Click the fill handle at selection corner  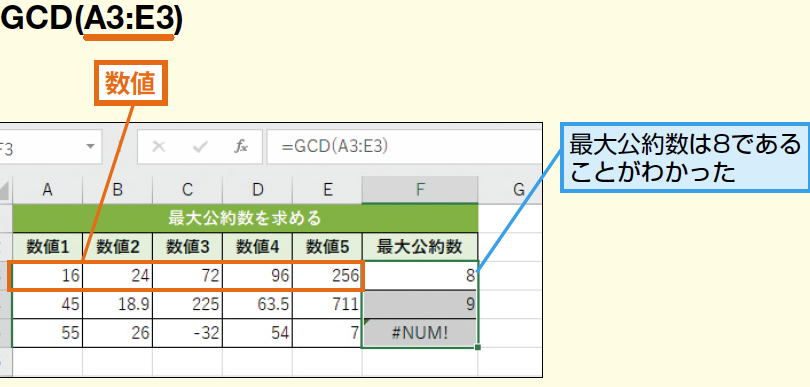[x=478, y=348]
